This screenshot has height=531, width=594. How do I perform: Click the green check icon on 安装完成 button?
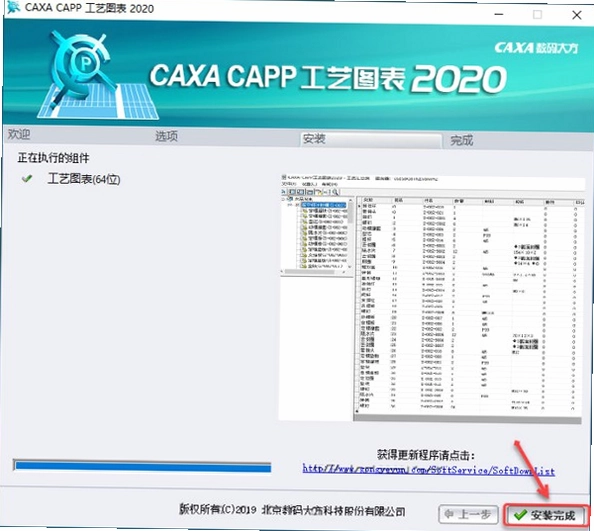[521, 515]
